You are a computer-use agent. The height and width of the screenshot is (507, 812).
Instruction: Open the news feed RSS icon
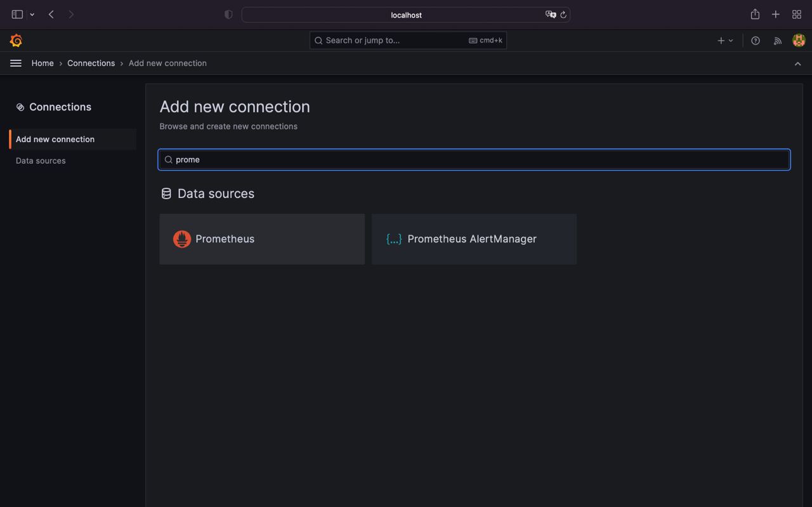click(777, 41)
